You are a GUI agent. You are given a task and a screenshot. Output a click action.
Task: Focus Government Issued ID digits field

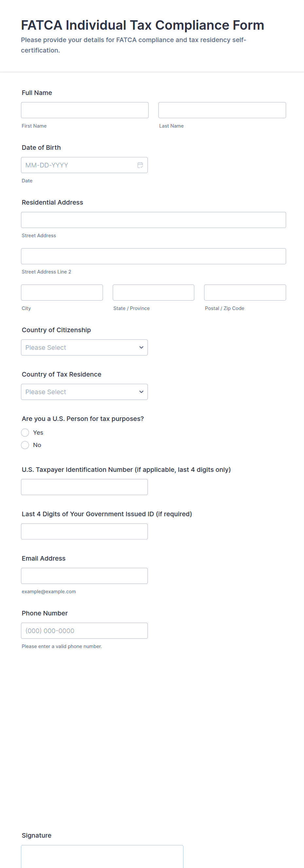[84, 531]
